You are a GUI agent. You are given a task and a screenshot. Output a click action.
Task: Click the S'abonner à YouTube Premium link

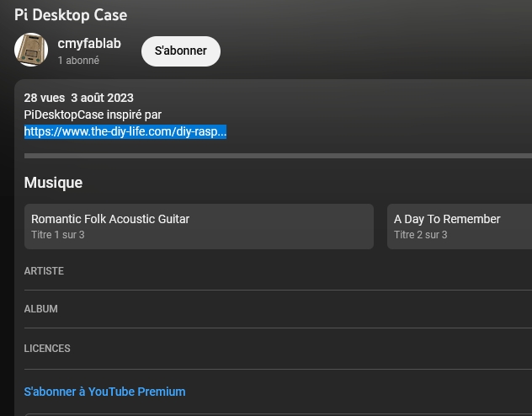pyautogui.click(x=105, y=392)
